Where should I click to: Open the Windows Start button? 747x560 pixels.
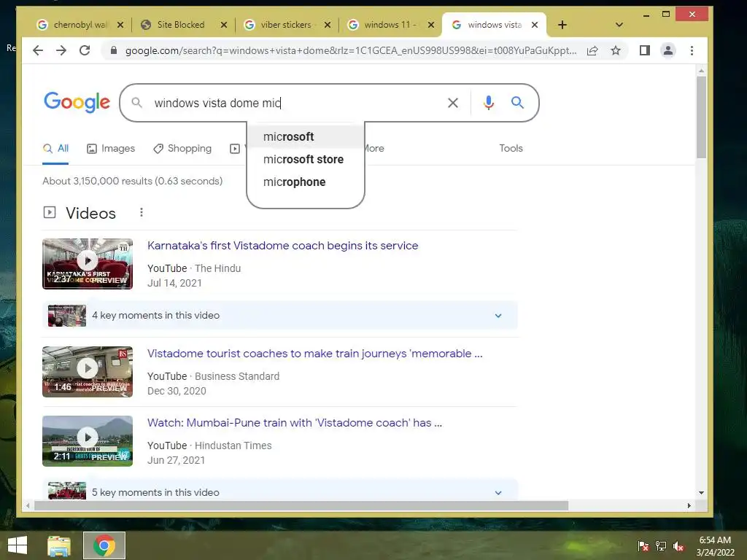click(18, 545)
